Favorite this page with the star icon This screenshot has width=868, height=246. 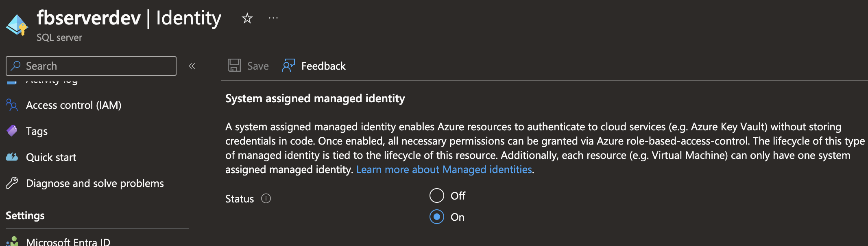click(247, 18)
